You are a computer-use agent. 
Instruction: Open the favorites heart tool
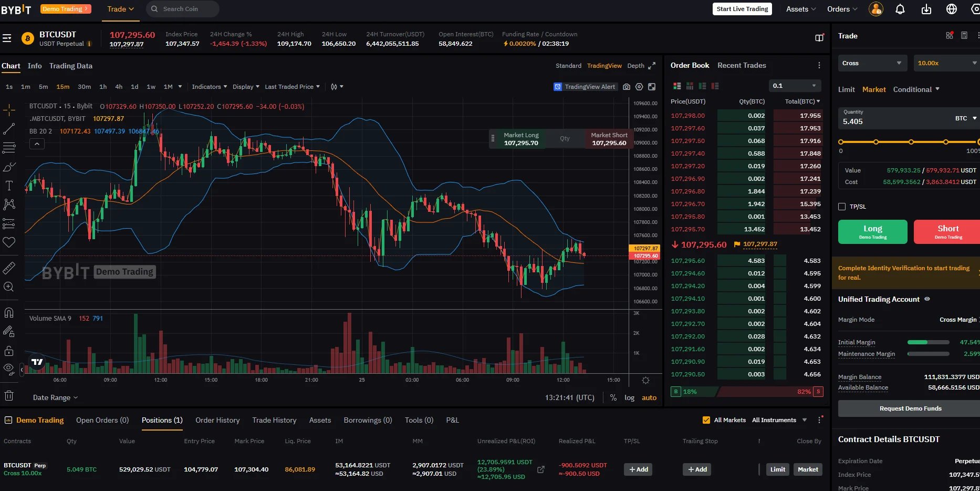click(9, 242)
